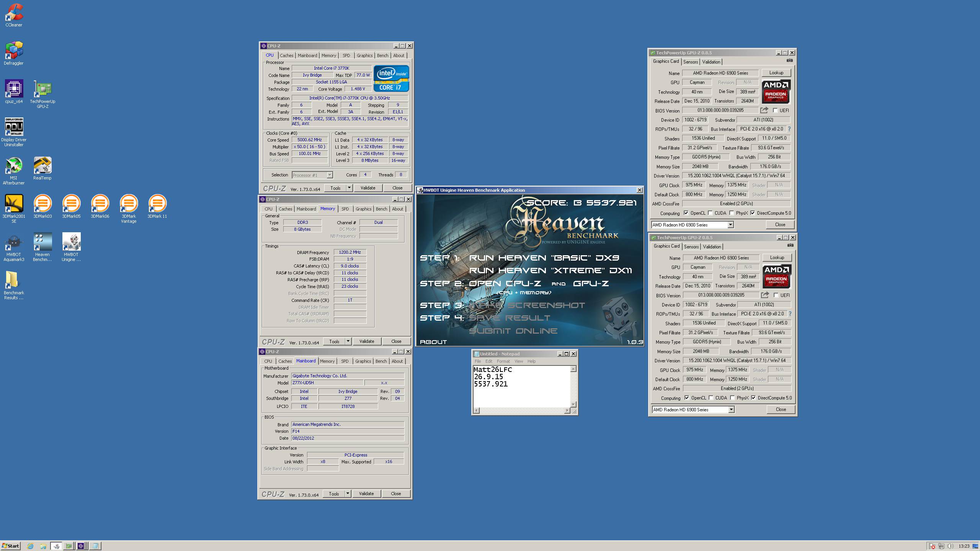Click RUN HEAVEN "XTREME" DX11 option

click(x=550, y=271)
